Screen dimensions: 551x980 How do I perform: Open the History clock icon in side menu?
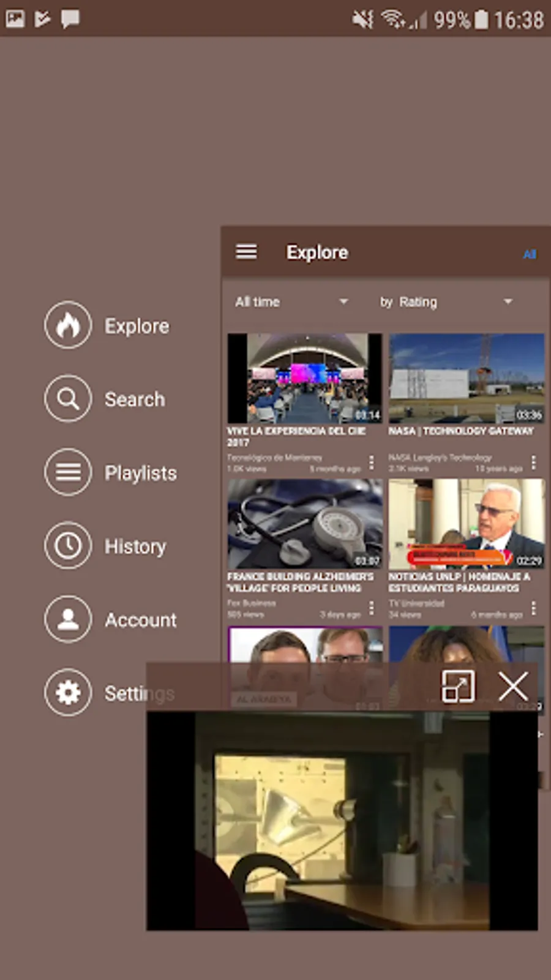coord(68,546)
